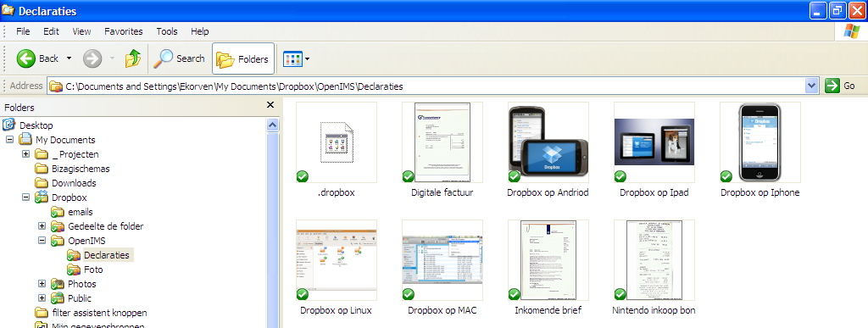
Task: Select Dropbox op Iphone thumbnail
Action: (760, 142)
